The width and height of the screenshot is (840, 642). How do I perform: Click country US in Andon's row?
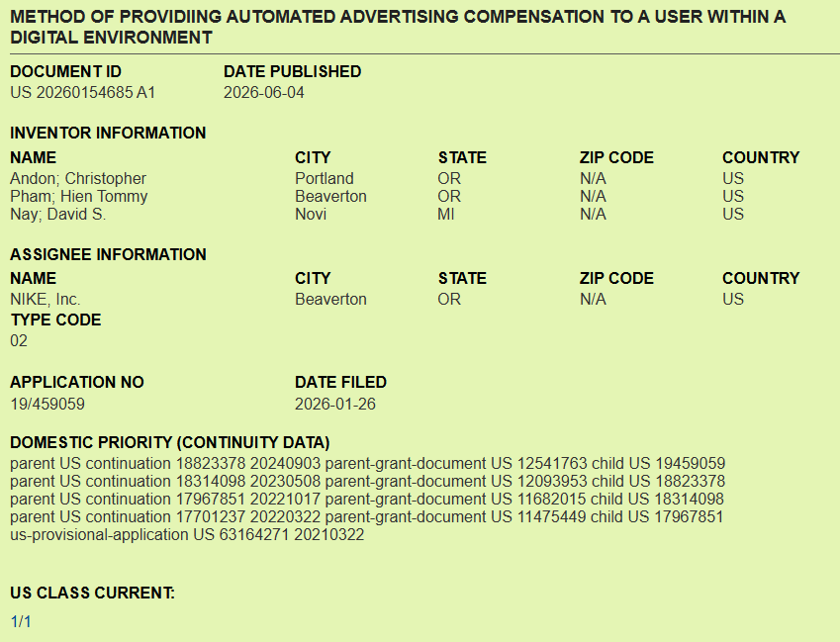coord(733,178)
